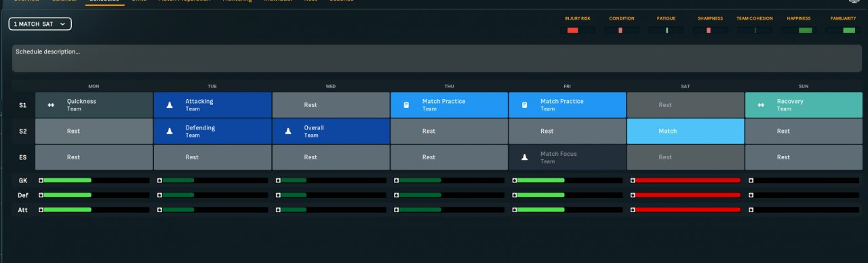Click Att intensity marker icon for Thursday
Screen dimensions: 868x263
[x=396, y=210]
